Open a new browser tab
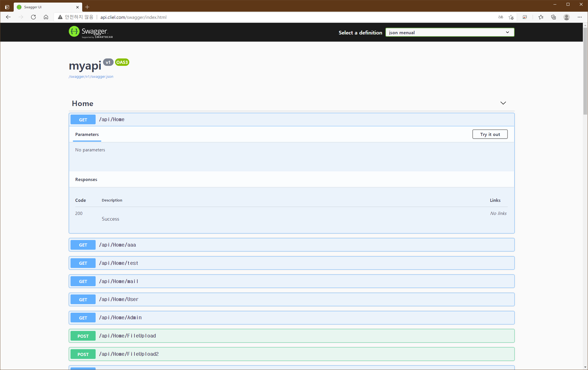 [87, 7]
